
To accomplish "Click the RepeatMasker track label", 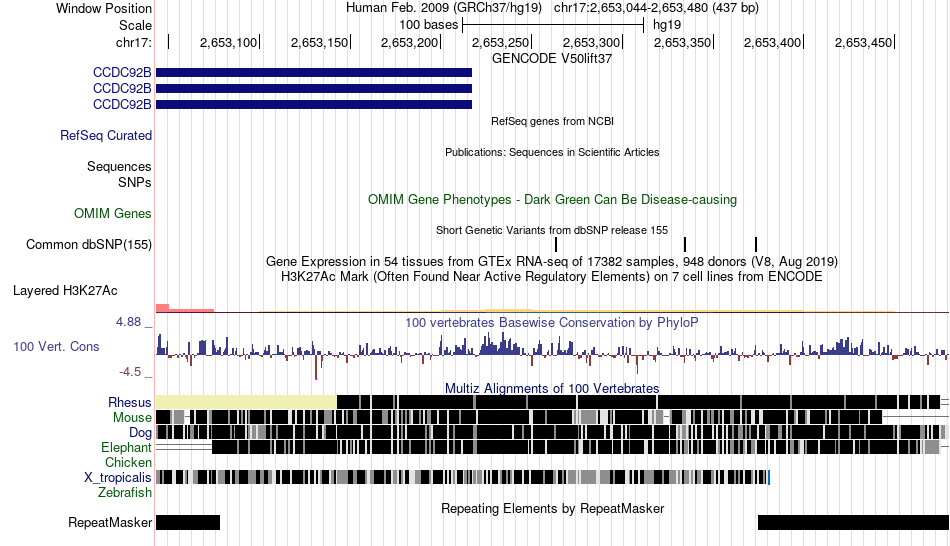I will 110,522.
